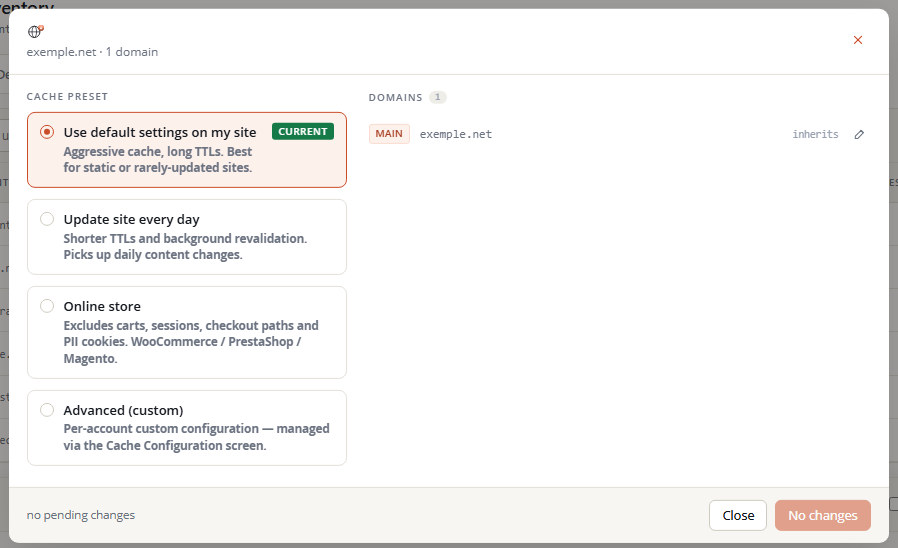
Task: Click the Shorter TTLs and background revalidation text
Action: [185, 247]
